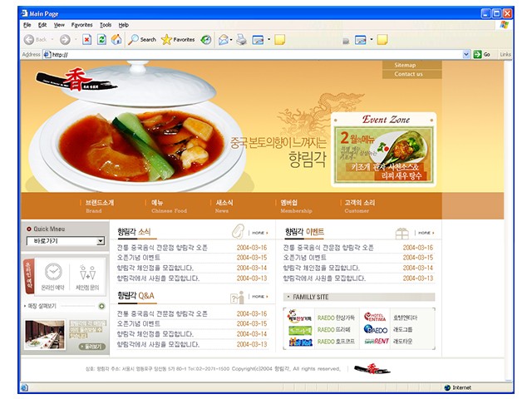Click the green plus icon in the sidebar

pyautogui.click(x=101, y=306)
